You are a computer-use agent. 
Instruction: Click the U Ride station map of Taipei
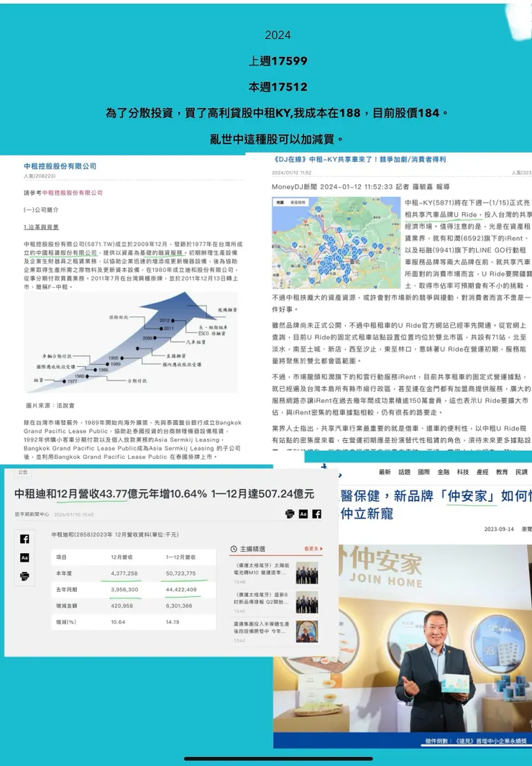tap(336, 243)
